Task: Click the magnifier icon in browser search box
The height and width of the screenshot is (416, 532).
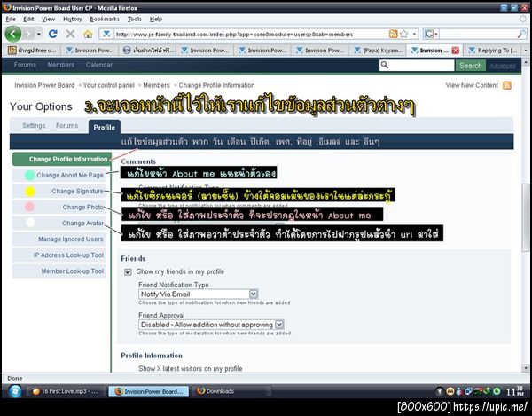Action: (x=521, y=34)
